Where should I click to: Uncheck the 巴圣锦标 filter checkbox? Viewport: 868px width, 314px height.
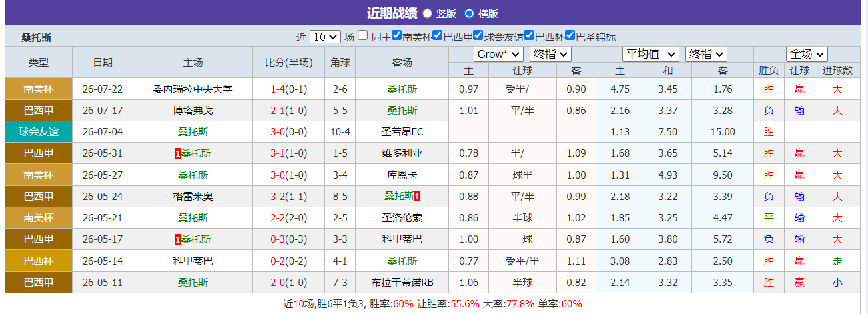[570, 36]
